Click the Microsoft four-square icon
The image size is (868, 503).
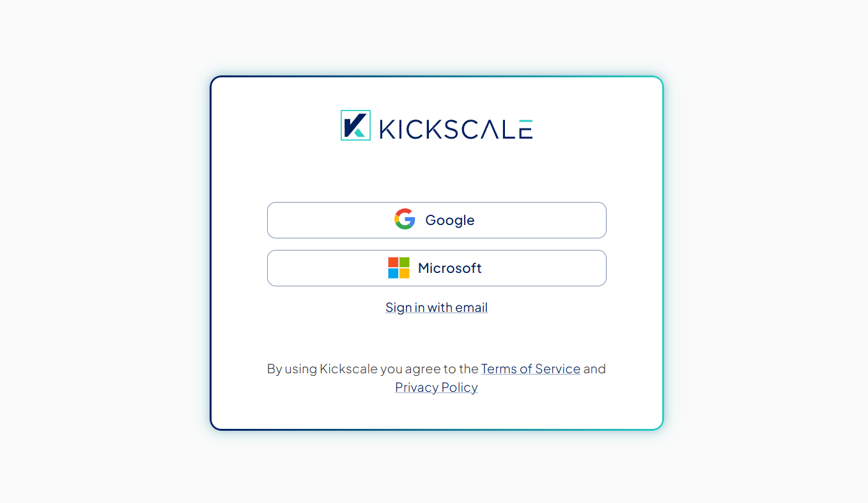pos(399,268)
